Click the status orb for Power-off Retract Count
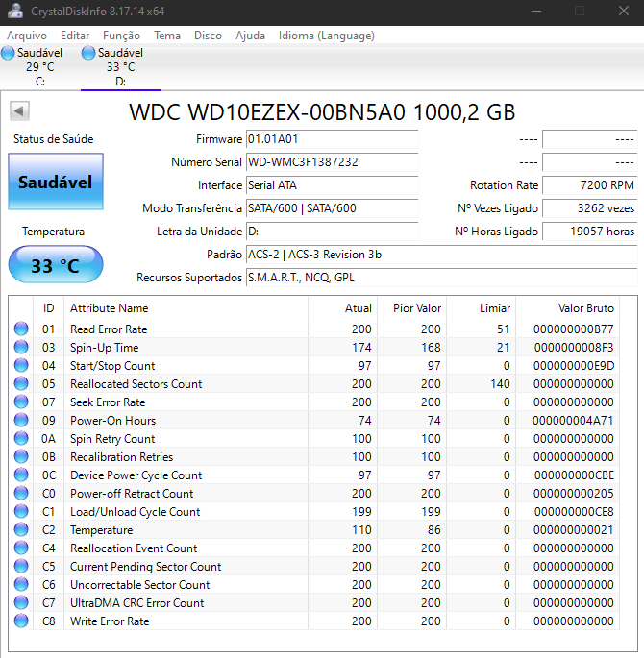Image resolution: width=644 pixels, height=658 pixels. [x=21, y=493]
